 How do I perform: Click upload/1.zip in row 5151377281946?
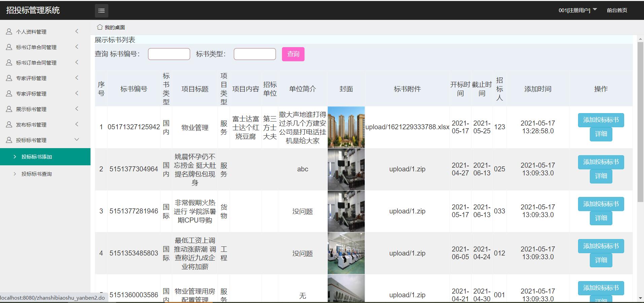tap(407, 211)
